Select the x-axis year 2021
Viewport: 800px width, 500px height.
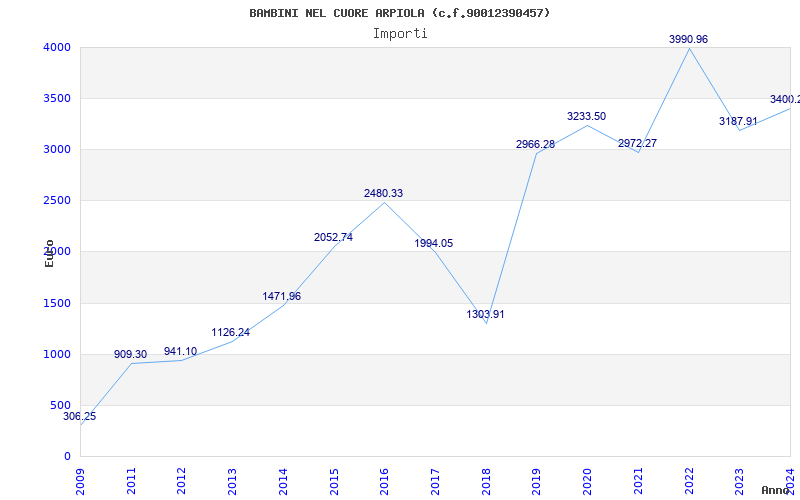click(x=638, y=481)
